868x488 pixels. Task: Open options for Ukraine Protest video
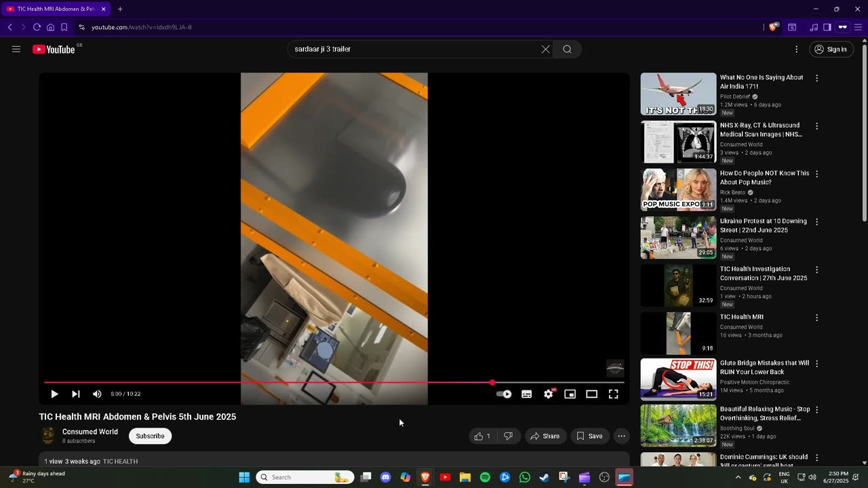click(x=816, y=222)
